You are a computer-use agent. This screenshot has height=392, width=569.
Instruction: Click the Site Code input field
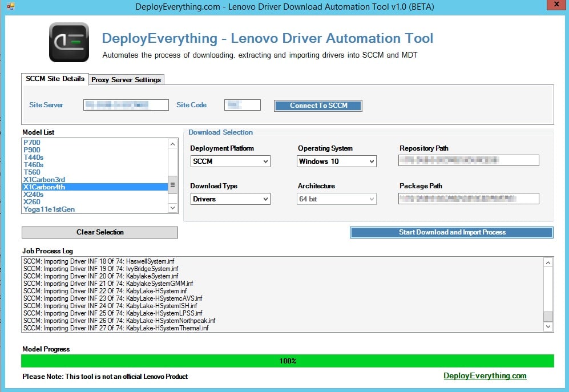243,105
